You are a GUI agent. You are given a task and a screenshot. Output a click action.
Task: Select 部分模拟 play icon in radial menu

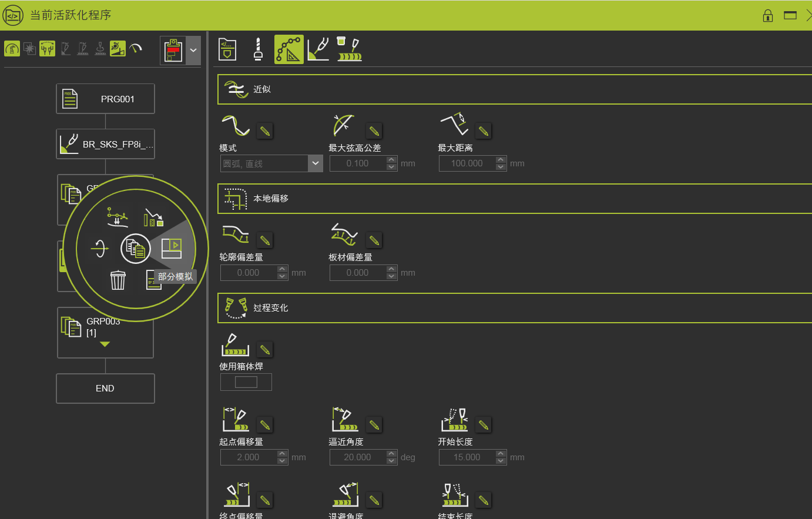[172, 248]
